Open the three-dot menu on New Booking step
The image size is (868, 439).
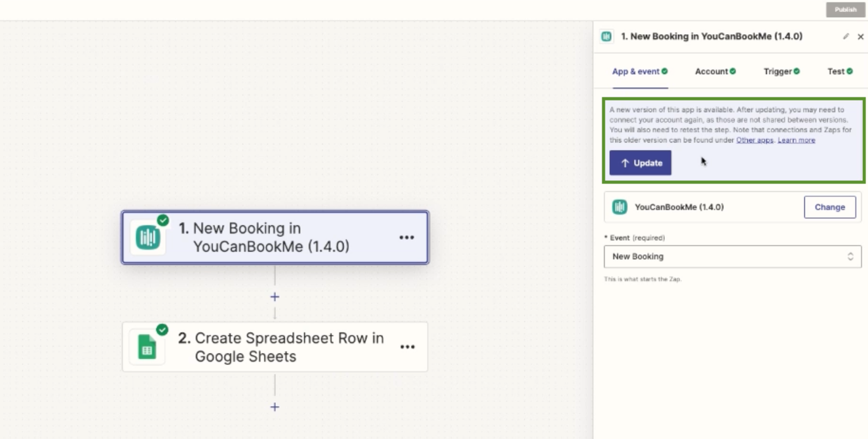tap(407, 238)
